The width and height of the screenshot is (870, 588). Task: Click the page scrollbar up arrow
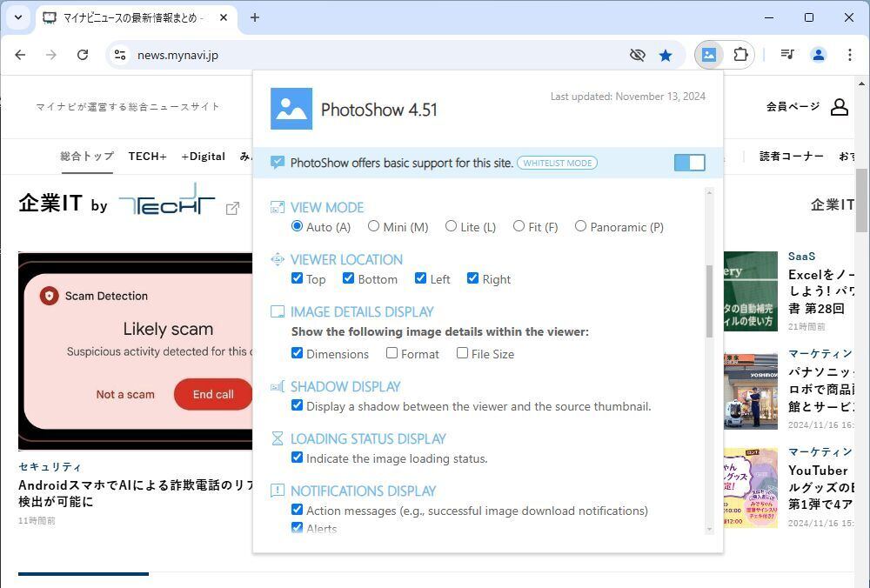(861, 84)
